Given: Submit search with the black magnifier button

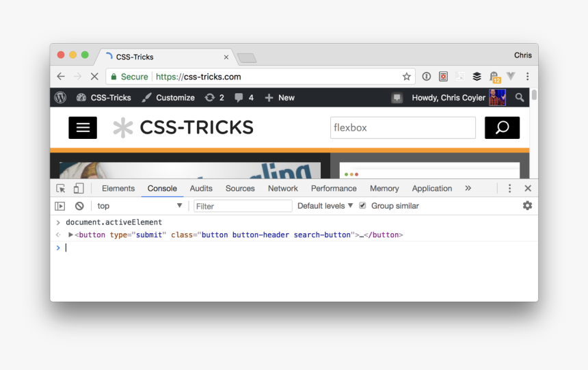Looking at the screenshot, I should (502, 128).
